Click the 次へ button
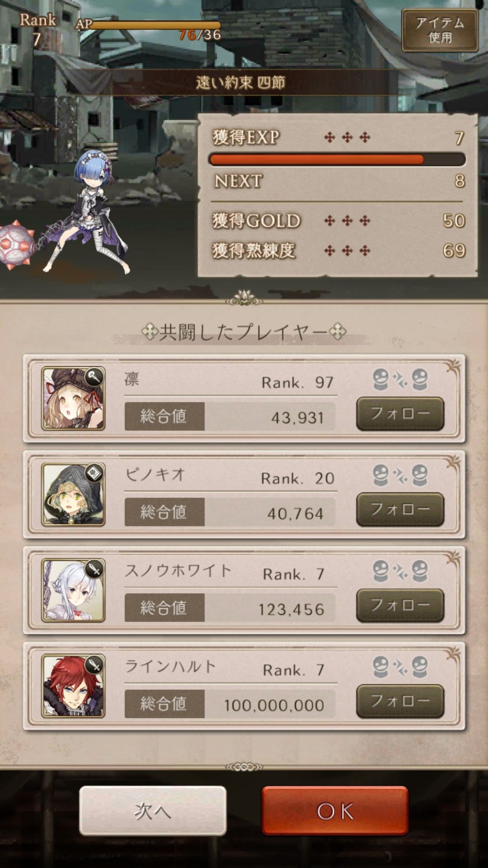This screenshot has height=868, width=488. pos(153,811)
